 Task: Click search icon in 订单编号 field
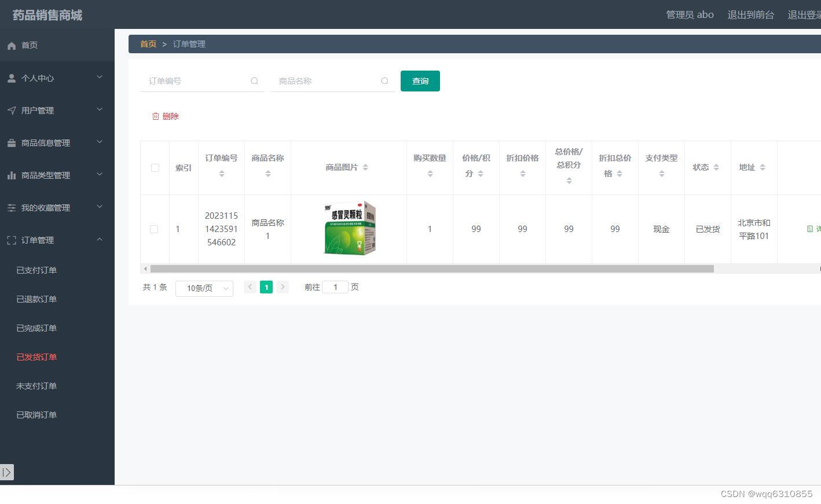[x=254, y=81]
